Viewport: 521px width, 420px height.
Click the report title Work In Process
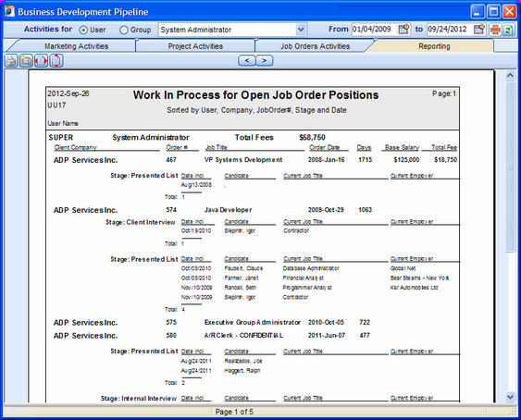255,95
